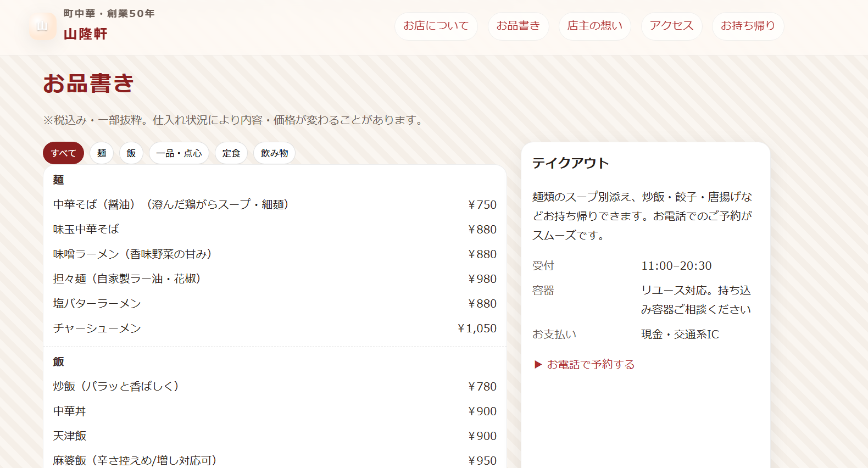Click the 山隆軒 shop name

point(86,34)
